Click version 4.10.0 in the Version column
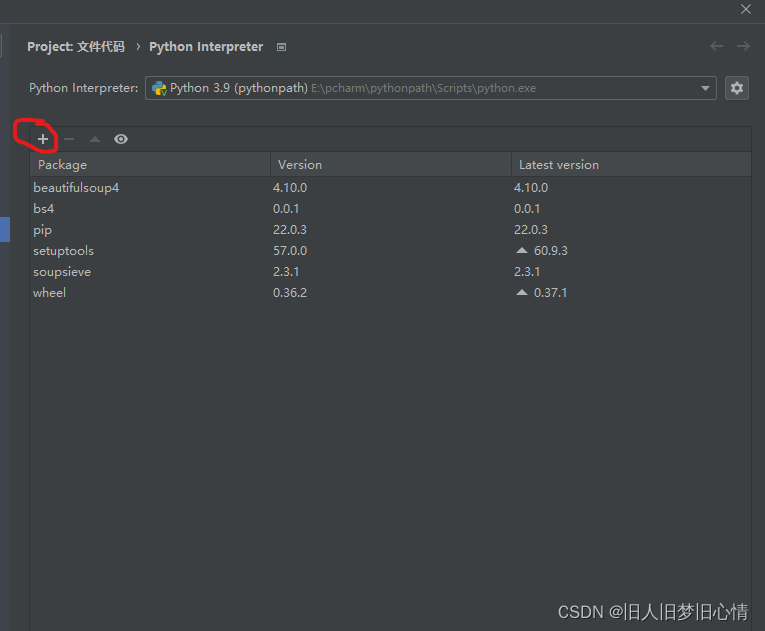The width and height of the screenshot is (765, 631). pyautogui.click(x=290, y=188)
